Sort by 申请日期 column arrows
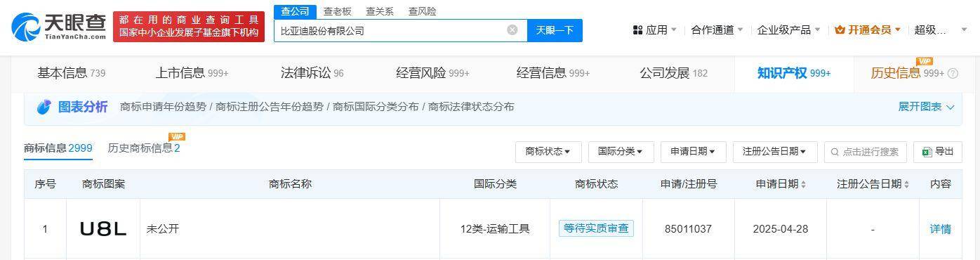The height and width of the screenshot is (260, 980). click(803, 184)
